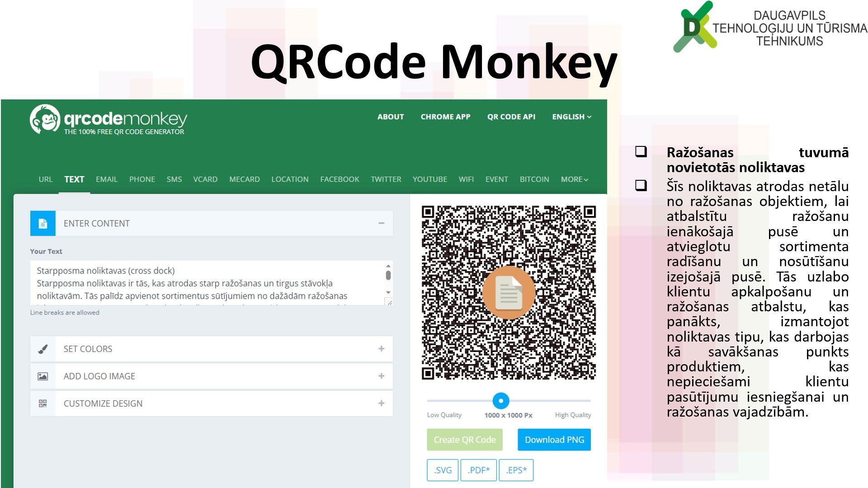This screenshot has width=868, height=488.
Task: Switch to the URL tab
Action: (x=46, y=179)
